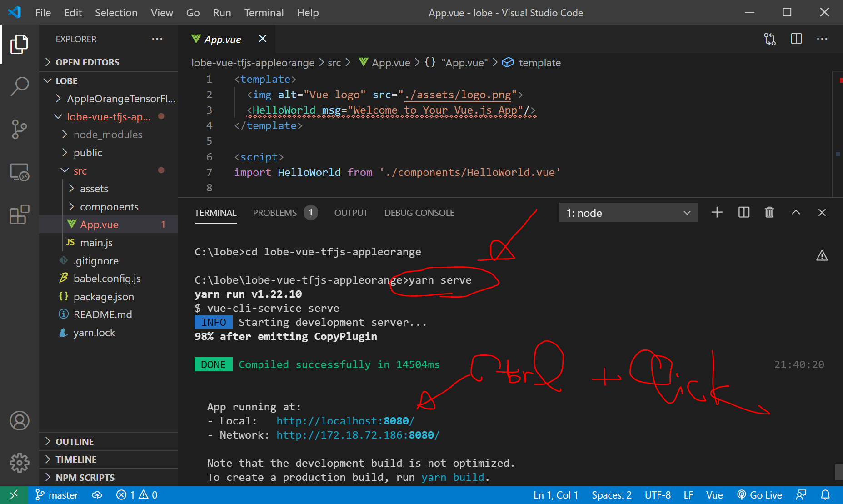Open the Selection menu
The width and height of the screenshot is (843, 504).
point(116,13)
